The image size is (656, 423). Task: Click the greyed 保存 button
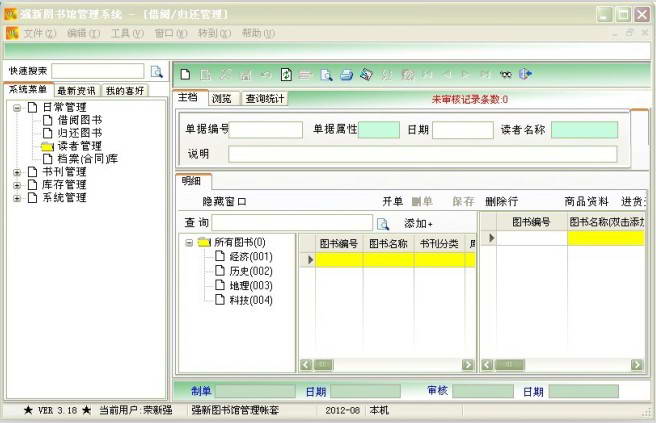[x=463, y=202]
